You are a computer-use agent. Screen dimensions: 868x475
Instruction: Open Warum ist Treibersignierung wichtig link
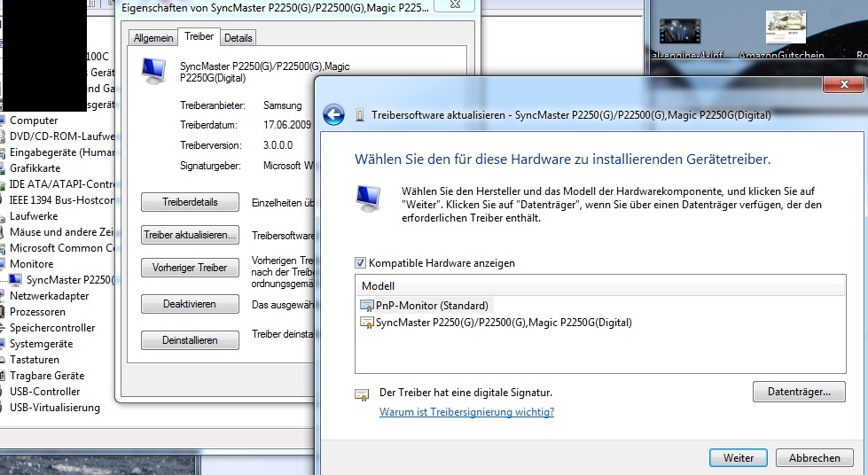(x=466, y=412)
